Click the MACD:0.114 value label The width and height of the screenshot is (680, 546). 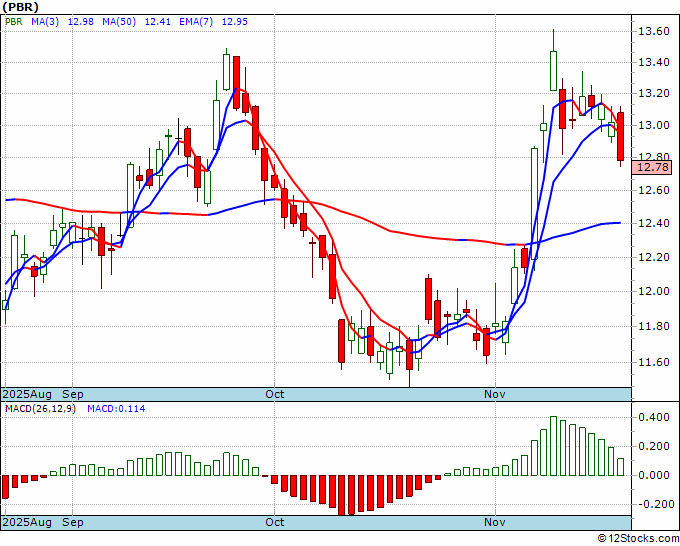pos(116,409)
